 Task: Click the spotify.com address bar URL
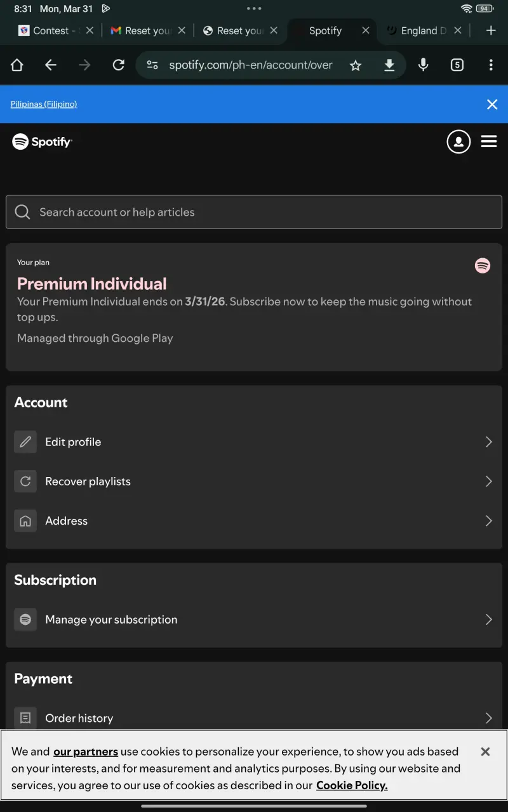pos(250,65)
